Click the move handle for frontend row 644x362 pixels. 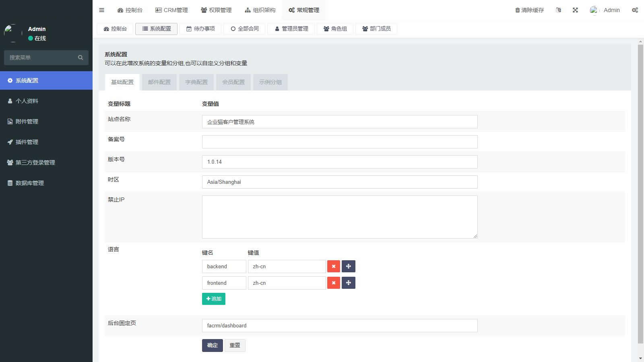(348, 283)
